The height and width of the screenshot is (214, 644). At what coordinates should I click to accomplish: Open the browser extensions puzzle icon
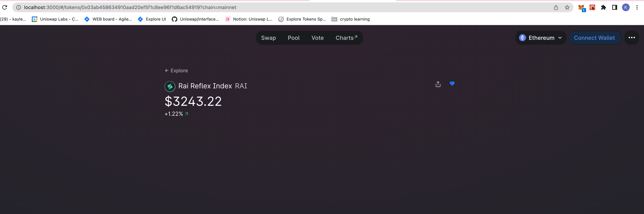click(604, 8)
